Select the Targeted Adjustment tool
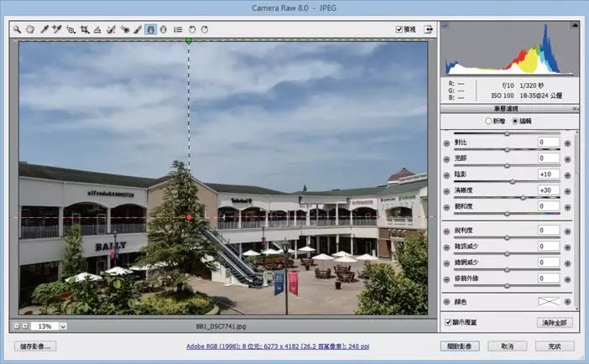Viewport: 589px width, 364px height. [70, 29]
